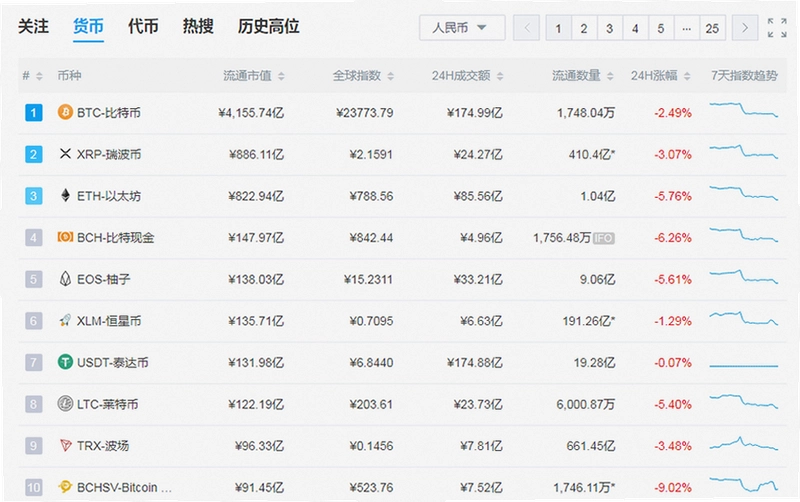The width and height of the screenshot is (800, 502).
Task: Open BCH-比特现金 coin link
Action: pyautogui.click(x=116, y=237)
